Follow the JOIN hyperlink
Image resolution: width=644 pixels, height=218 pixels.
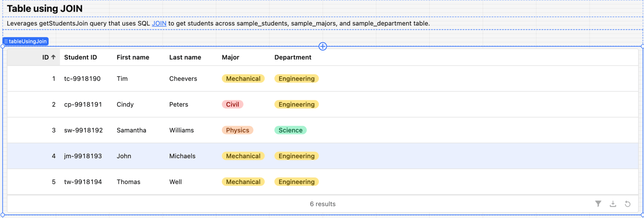pyautogui.click(x=159, y=23)
